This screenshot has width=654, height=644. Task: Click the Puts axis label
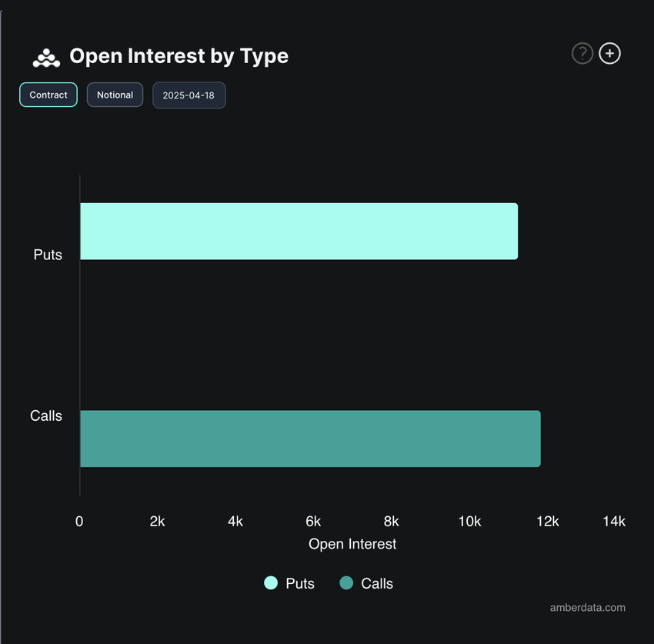48,255
